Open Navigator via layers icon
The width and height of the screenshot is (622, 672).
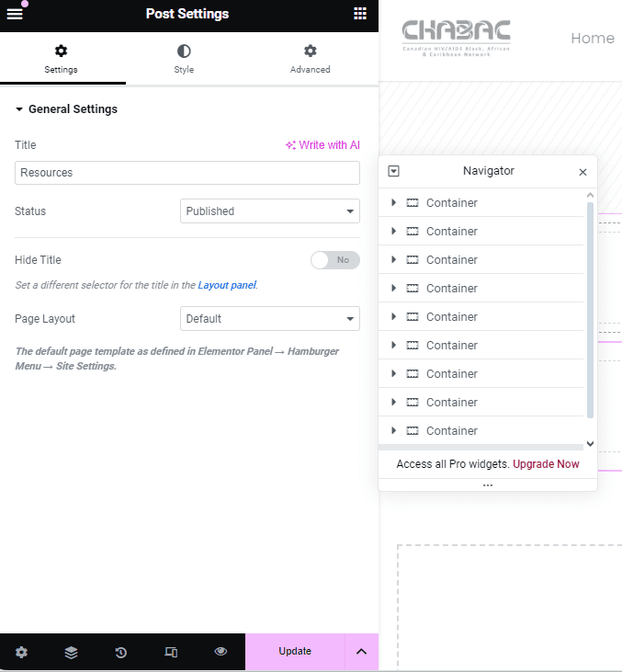pyautogui.click(x=71, y=652)
